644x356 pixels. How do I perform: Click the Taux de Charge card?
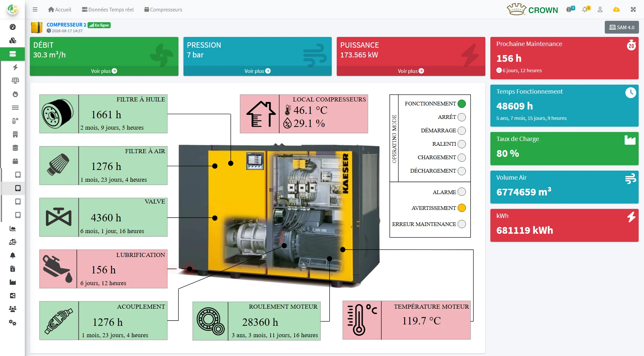click(565, 148)
